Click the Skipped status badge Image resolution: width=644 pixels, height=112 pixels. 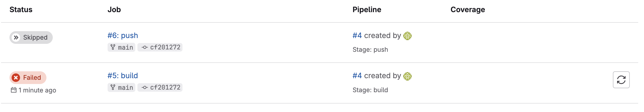coord(35,38)
